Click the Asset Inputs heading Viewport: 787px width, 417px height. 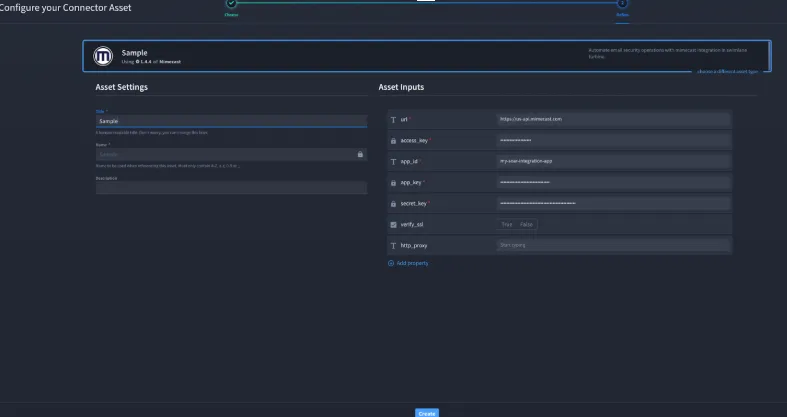pos(401,87)
